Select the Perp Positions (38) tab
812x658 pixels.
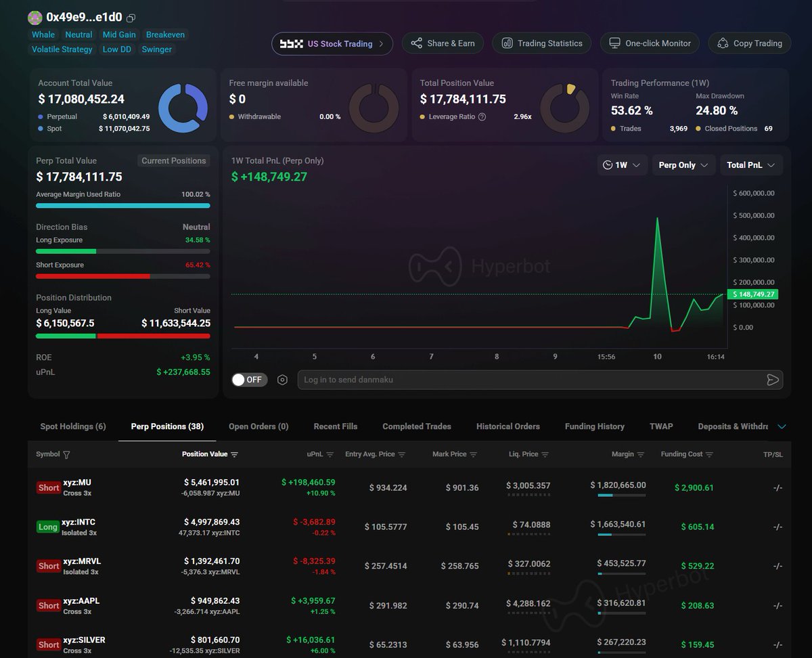[167, 426]
